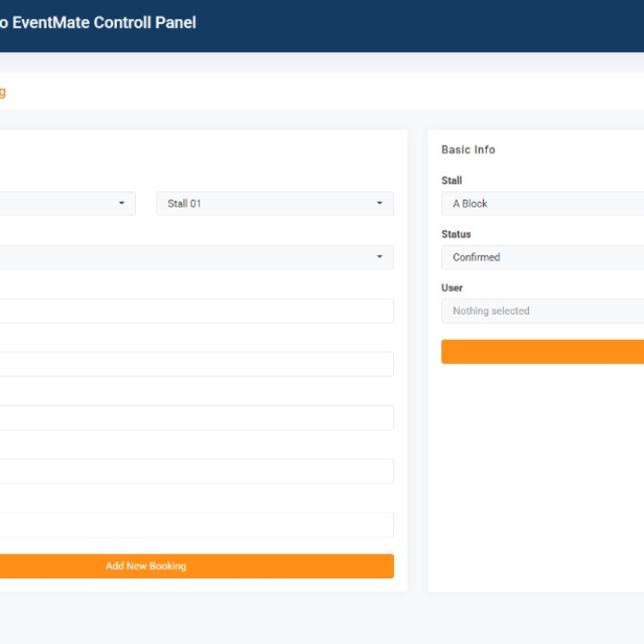
Task: Focus the first text field in booking form
Action: tap(195, 311)
